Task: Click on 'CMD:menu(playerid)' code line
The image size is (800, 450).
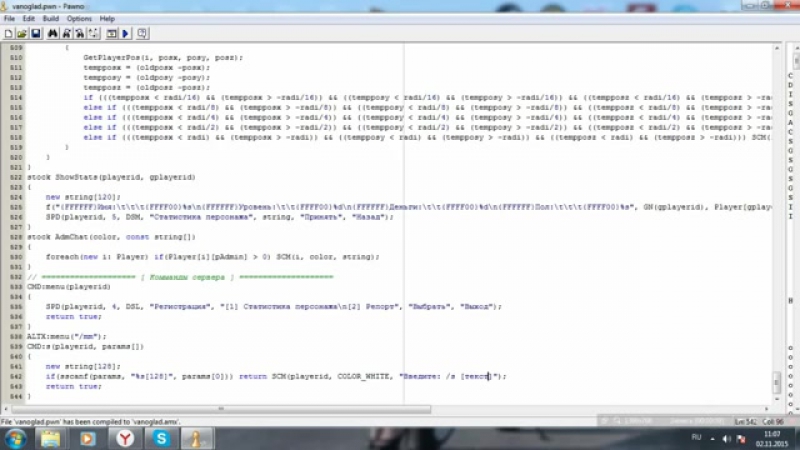Action: click(x=69, y=287)
